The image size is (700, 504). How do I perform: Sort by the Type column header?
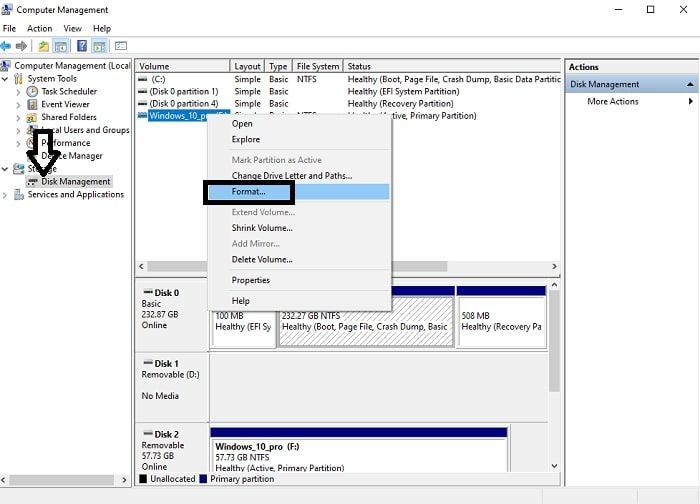(278, 66)
